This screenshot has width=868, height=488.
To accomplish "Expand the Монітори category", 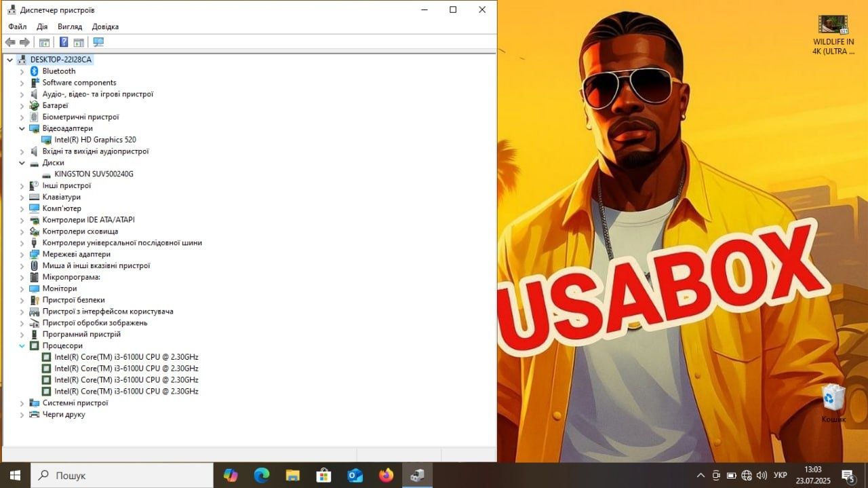I will (x=22, y=288).
